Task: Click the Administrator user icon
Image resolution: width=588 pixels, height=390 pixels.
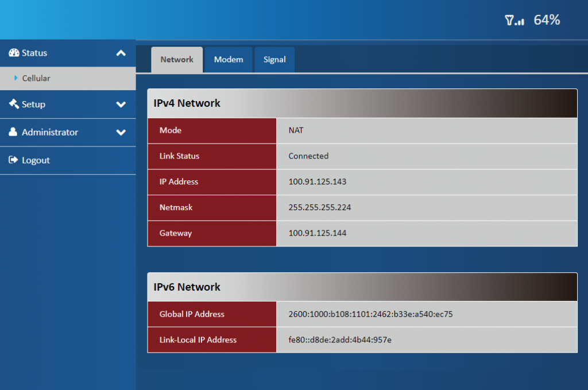Action: (13, 132)
